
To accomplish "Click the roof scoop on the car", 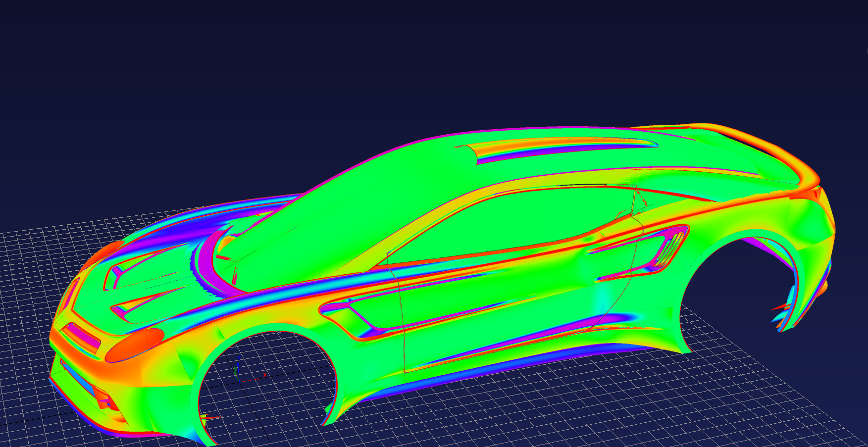I will click(560, 148).
